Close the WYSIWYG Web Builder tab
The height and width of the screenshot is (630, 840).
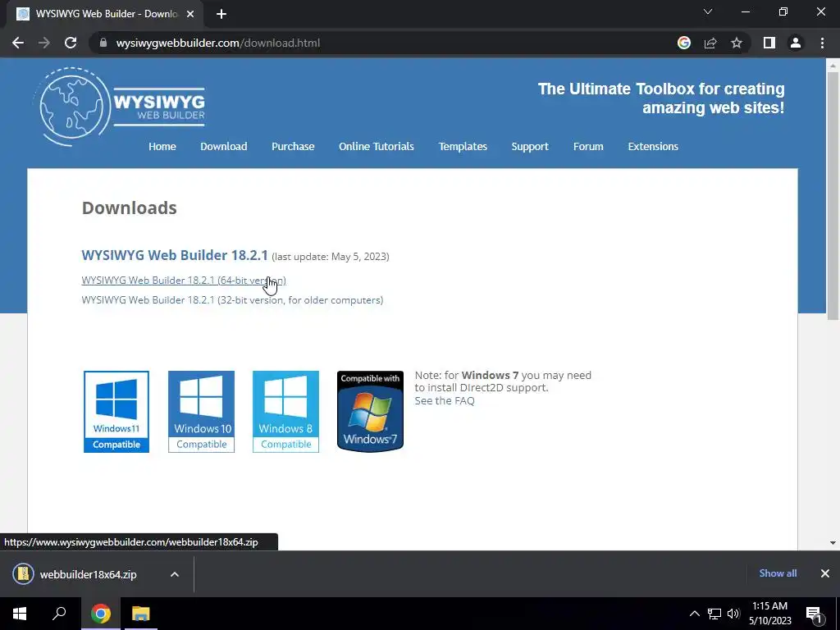pos(189,14)
